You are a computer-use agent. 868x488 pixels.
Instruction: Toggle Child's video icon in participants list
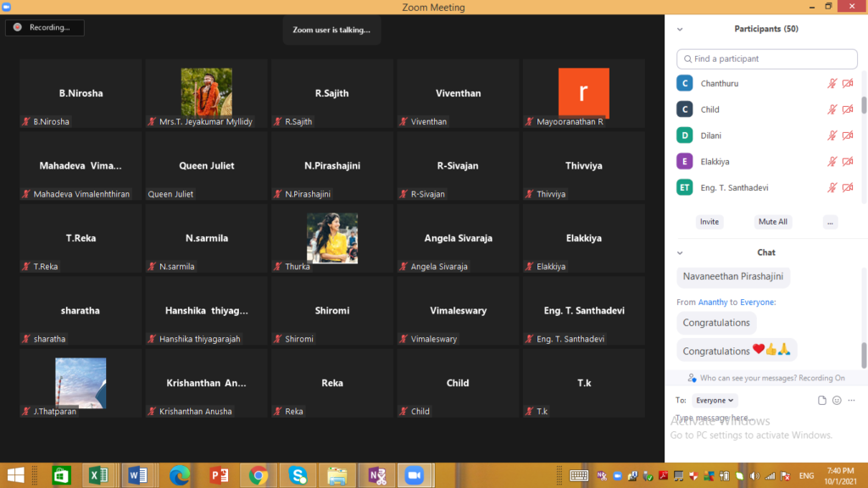(x=848, y=109)
